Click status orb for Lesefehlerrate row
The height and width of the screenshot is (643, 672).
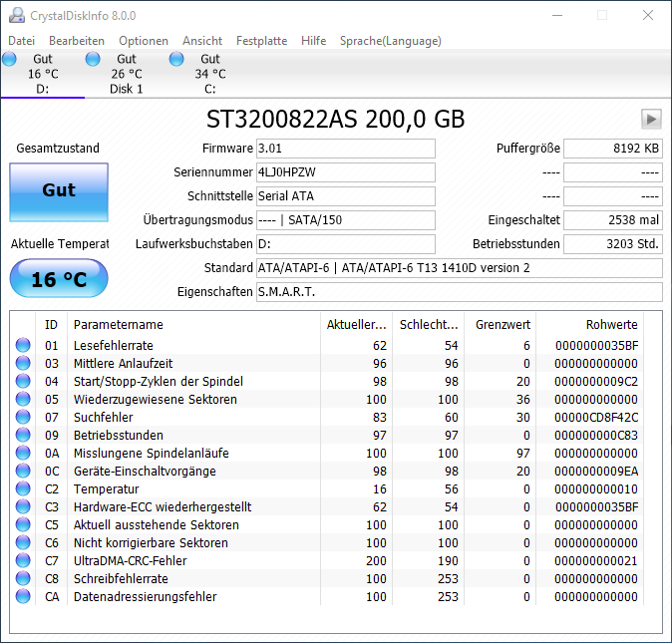pyautogui.click(x=23, y=345)
